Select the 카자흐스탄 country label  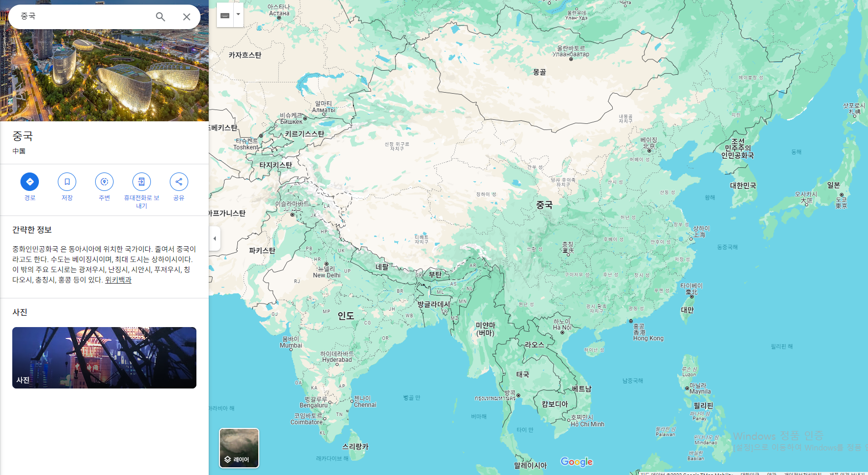245,55
